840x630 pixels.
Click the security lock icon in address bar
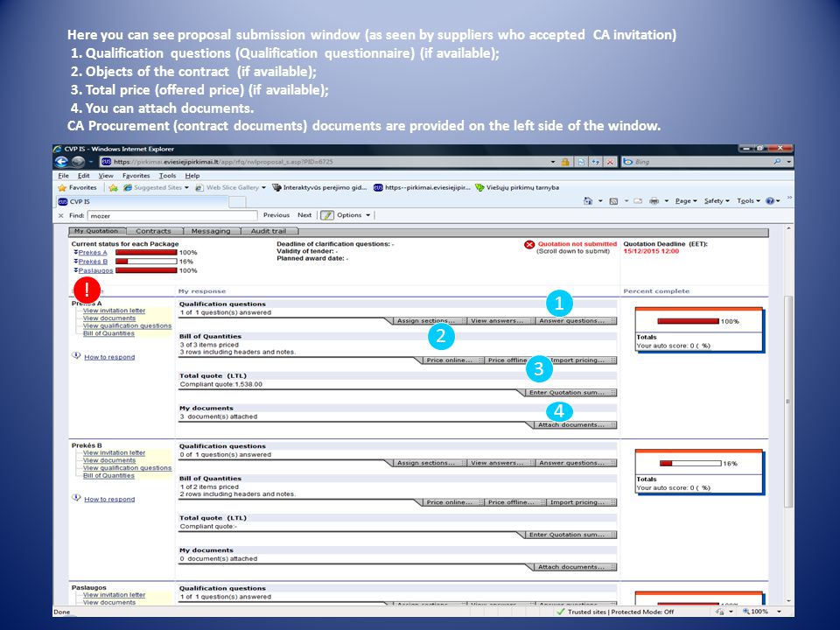pos(565,162)
